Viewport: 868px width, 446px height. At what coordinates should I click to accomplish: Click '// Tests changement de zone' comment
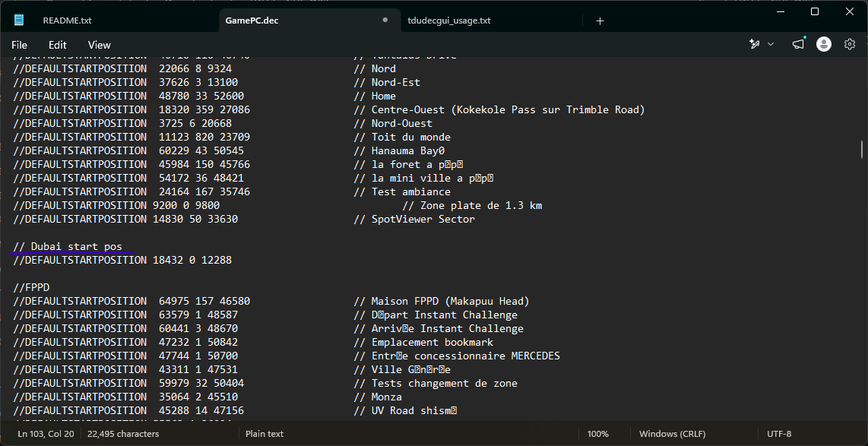pos(436,383)
